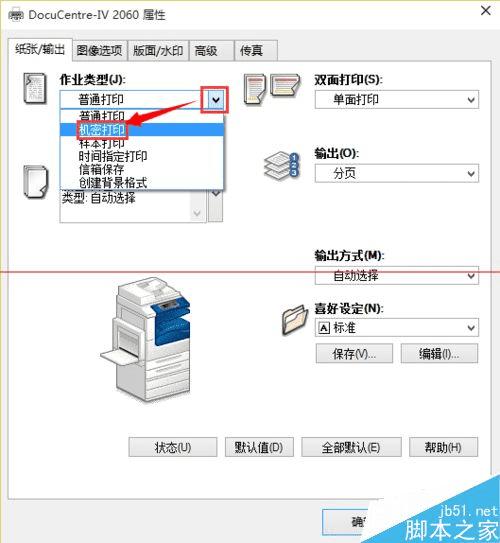500x543 pixels.
Task: Click the DocuCentre printer illustration
Action: point(146,339)
